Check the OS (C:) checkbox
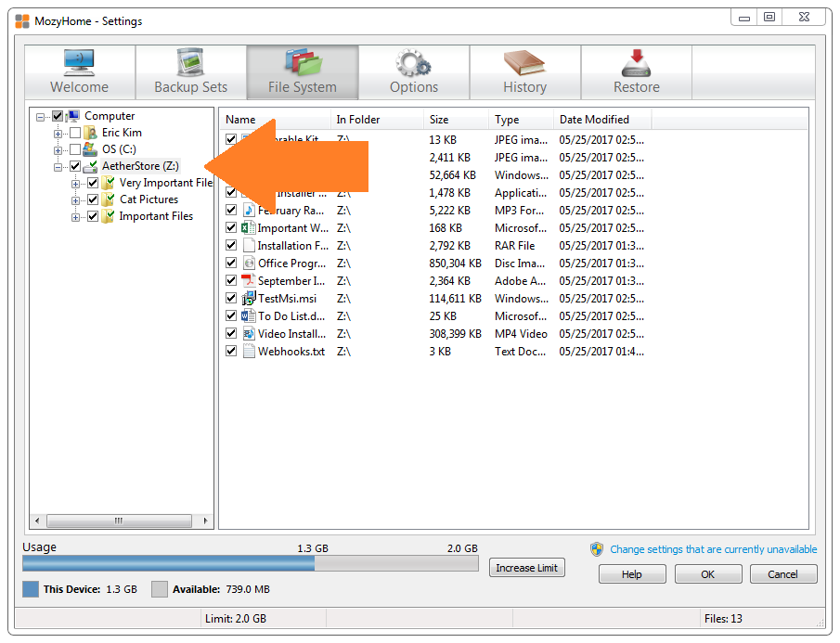The width and height of the screenshot is (840, 643). (x=75, y=149)
